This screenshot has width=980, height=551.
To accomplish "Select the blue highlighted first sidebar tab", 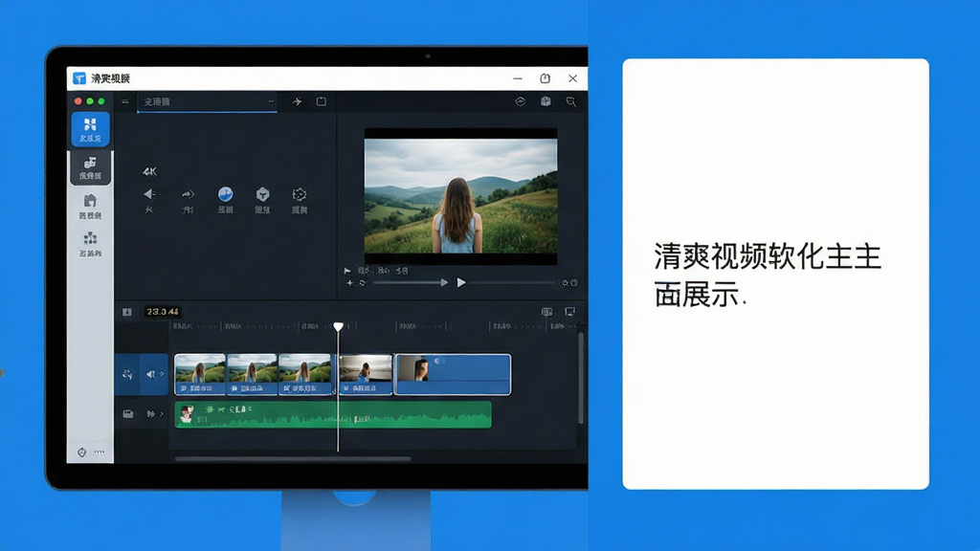I will tap(91, 129).
